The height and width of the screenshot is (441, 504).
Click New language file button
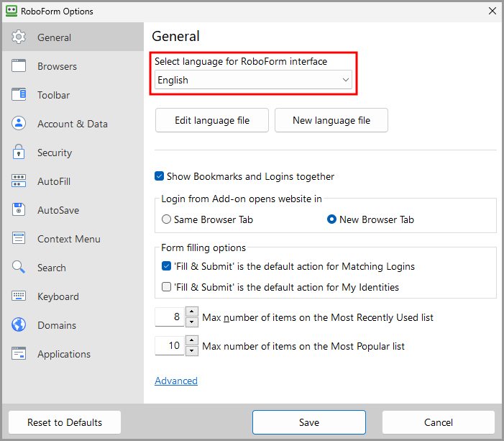point(331,120)
